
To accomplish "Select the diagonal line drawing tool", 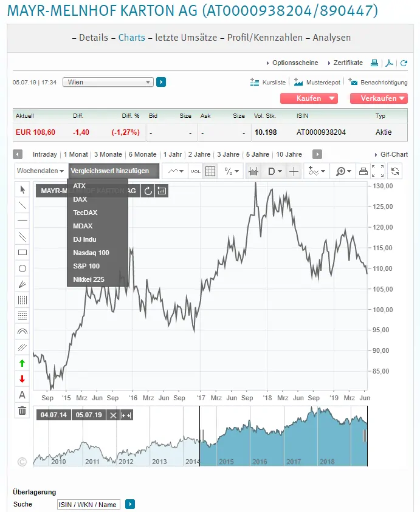I will (22, 205).
